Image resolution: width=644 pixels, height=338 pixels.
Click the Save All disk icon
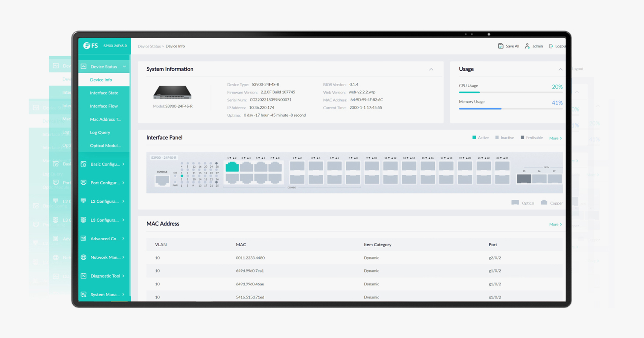tap(501, 46)
